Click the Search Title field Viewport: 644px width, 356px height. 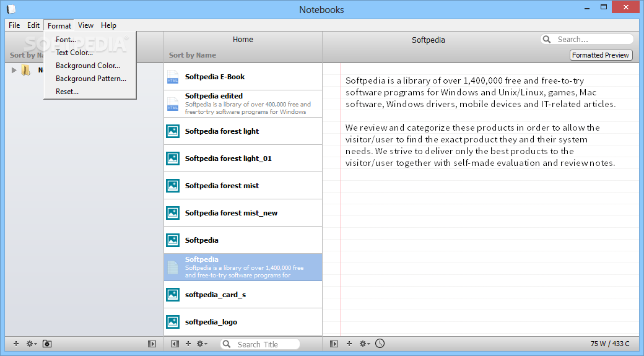[x=260, y=344]
